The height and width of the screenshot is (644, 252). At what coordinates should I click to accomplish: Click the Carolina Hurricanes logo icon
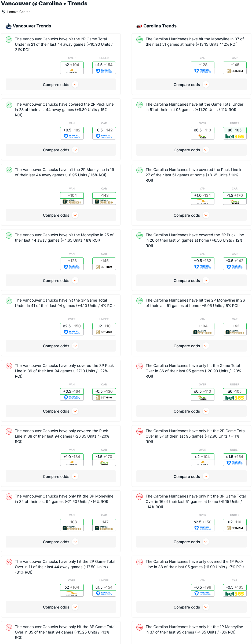click(x=139, y=26)
